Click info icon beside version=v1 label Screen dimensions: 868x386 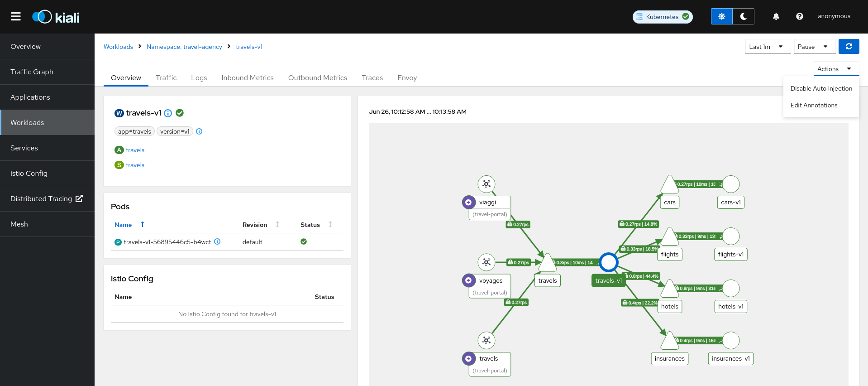tap(199, 131)
